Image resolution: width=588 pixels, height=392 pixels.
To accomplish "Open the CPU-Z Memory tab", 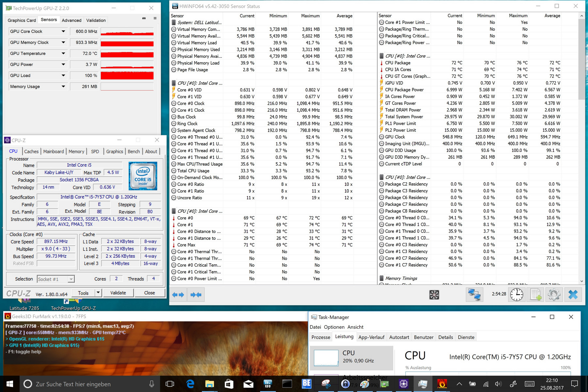I will (76, 151).
